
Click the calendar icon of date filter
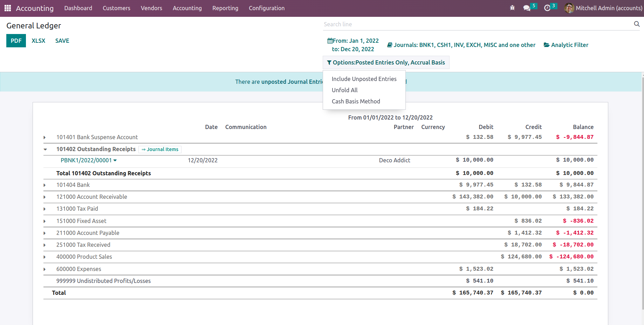point(330,41)
